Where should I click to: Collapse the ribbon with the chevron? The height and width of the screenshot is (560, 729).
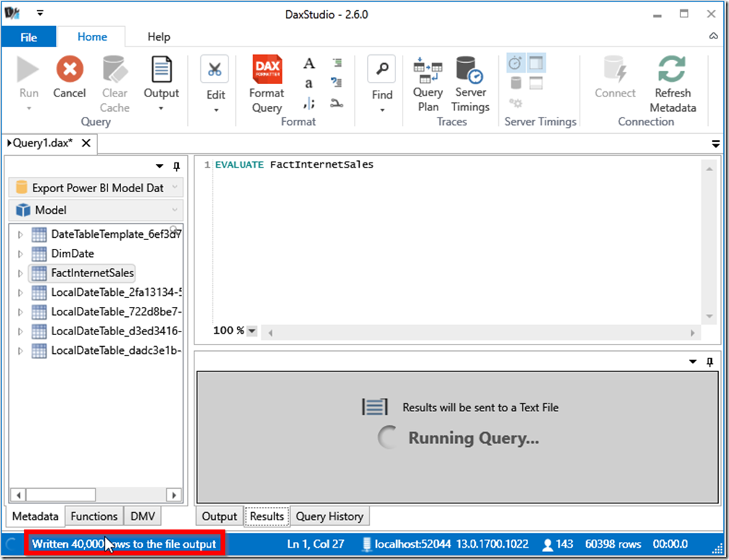(713, 36)
